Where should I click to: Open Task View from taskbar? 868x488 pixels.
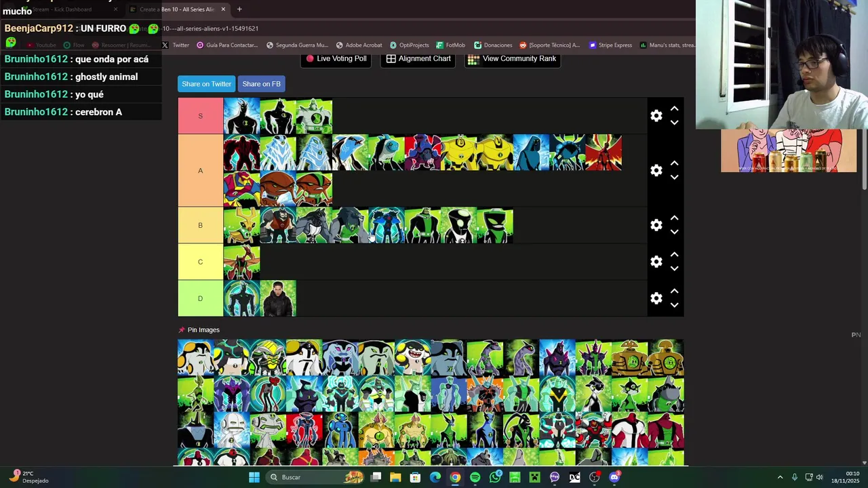[376, 477]
